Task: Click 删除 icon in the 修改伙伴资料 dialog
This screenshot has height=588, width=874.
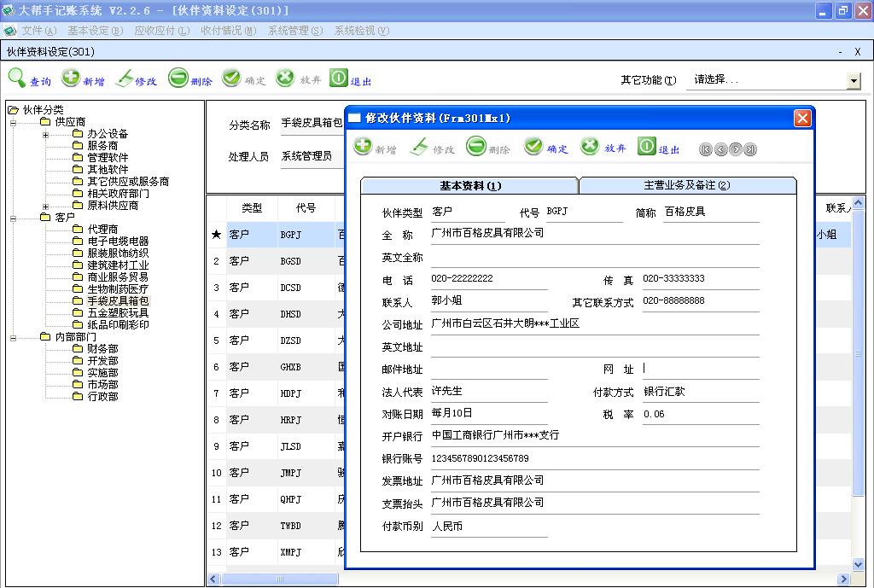Action: 476,147
